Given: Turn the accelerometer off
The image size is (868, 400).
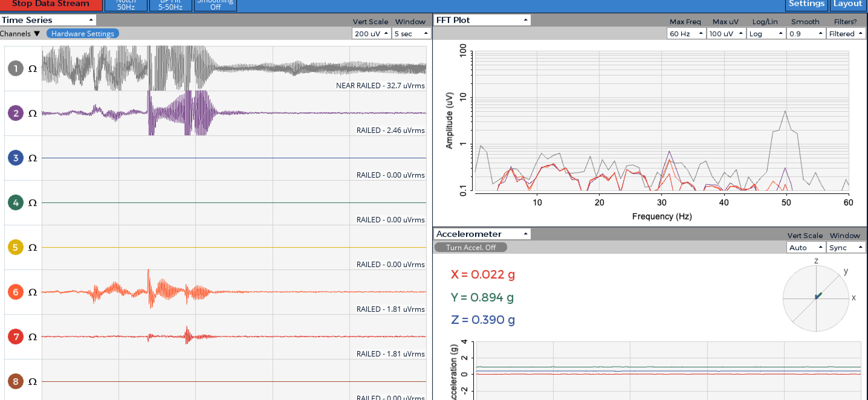Looking at the screenshot, I should 471,247.
